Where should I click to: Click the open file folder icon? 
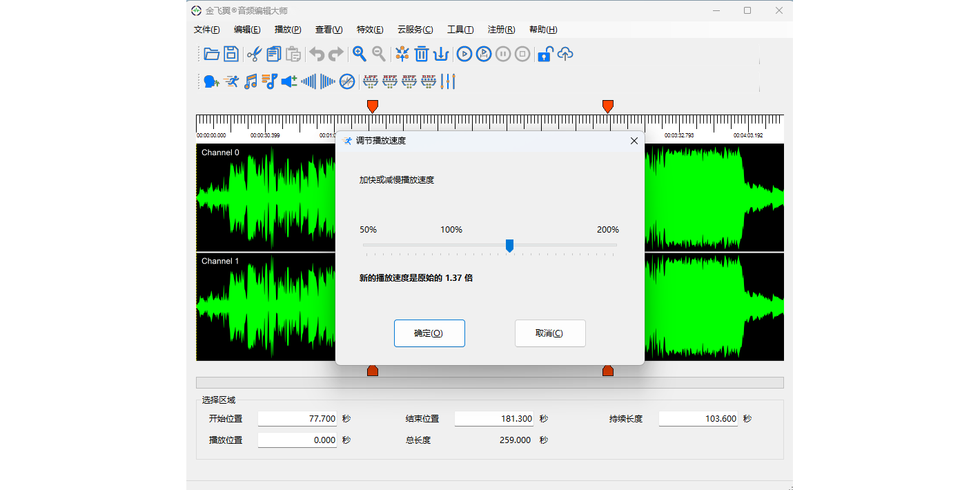(x=212, y=54)
